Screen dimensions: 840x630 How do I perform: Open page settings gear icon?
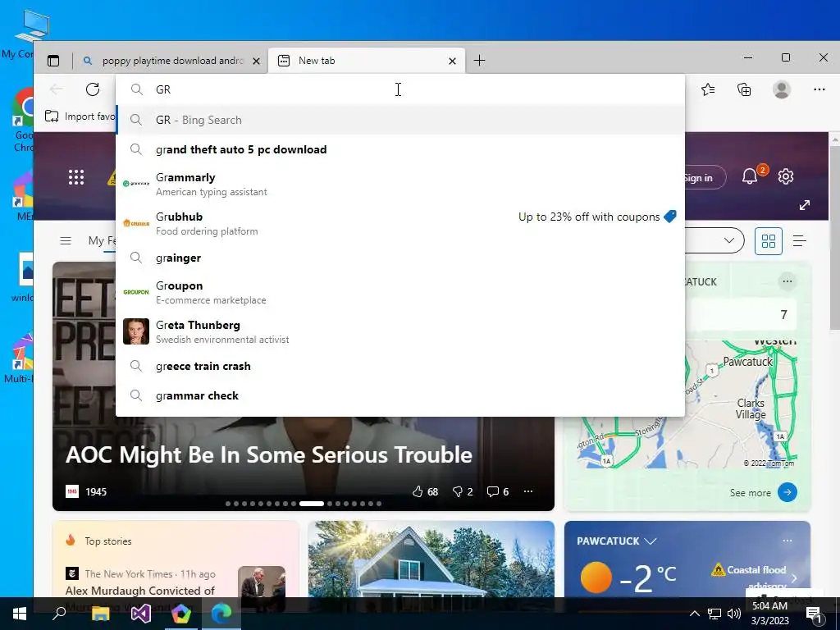tap(785, 176)
